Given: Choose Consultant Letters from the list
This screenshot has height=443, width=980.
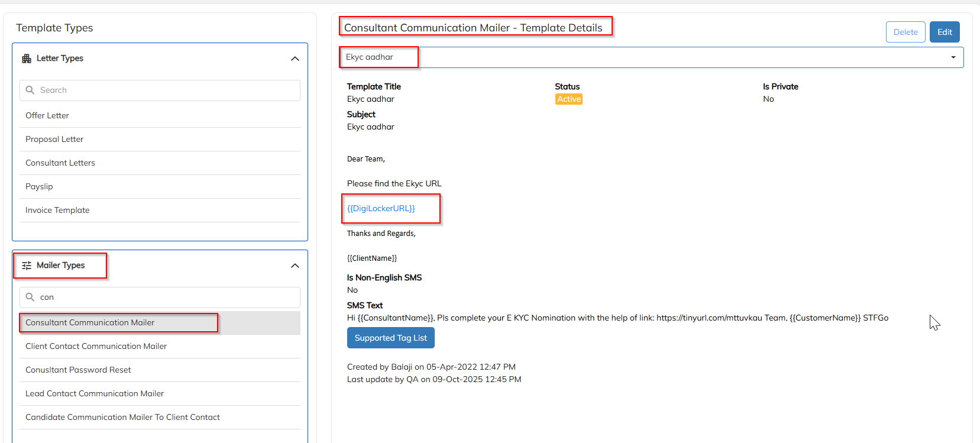Looking at the screenshot, I should click(x=160, y=163).
